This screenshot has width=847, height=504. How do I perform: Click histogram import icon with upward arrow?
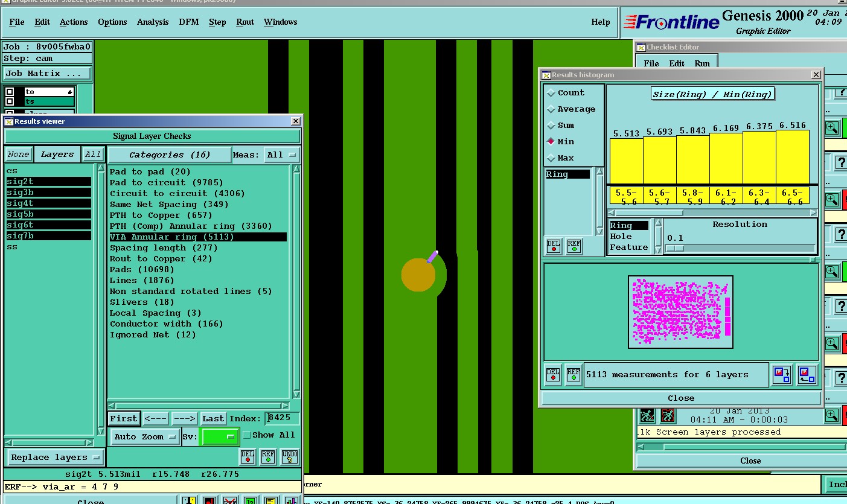[807, 375]
